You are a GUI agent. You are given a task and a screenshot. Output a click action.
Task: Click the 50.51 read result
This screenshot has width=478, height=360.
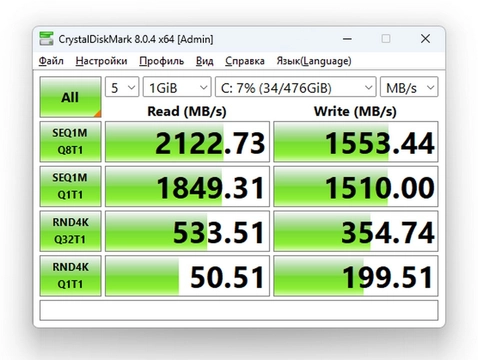pos(187,276)
